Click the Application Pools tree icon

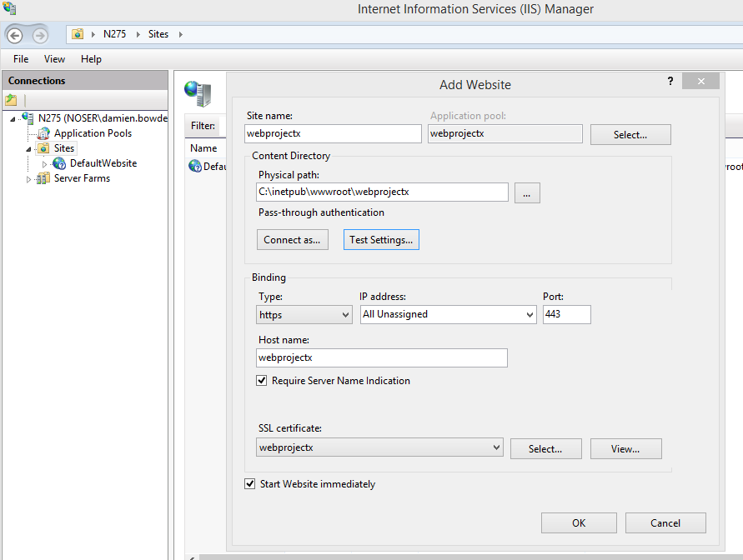click(44, 133)
